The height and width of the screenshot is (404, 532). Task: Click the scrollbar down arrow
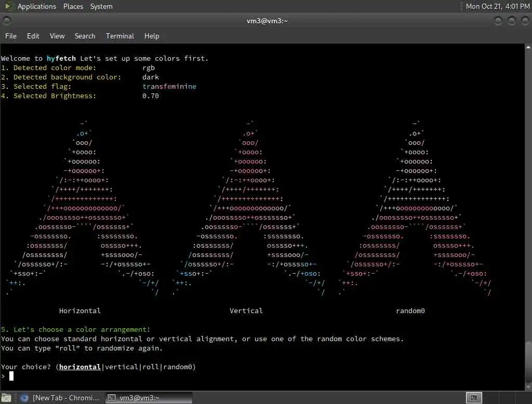click(528, 387)
